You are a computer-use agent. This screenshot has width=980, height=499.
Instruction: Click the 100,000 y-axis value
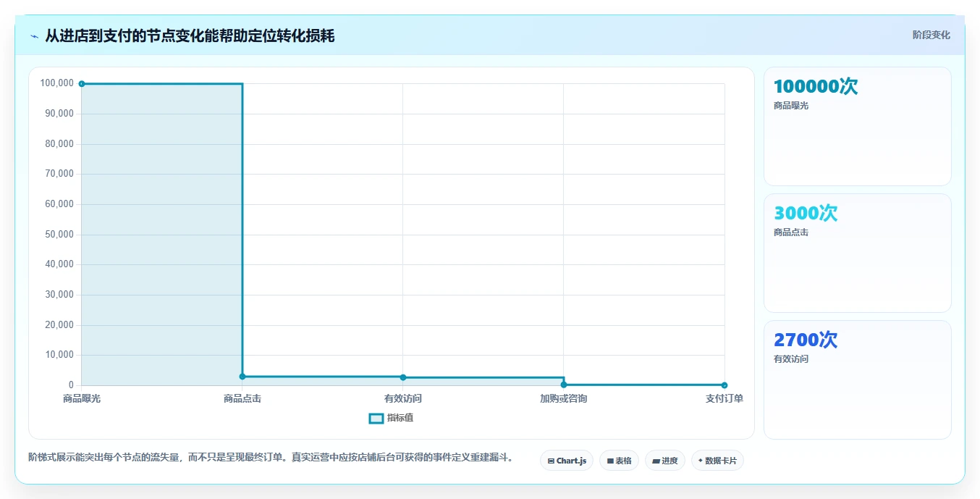57,83
